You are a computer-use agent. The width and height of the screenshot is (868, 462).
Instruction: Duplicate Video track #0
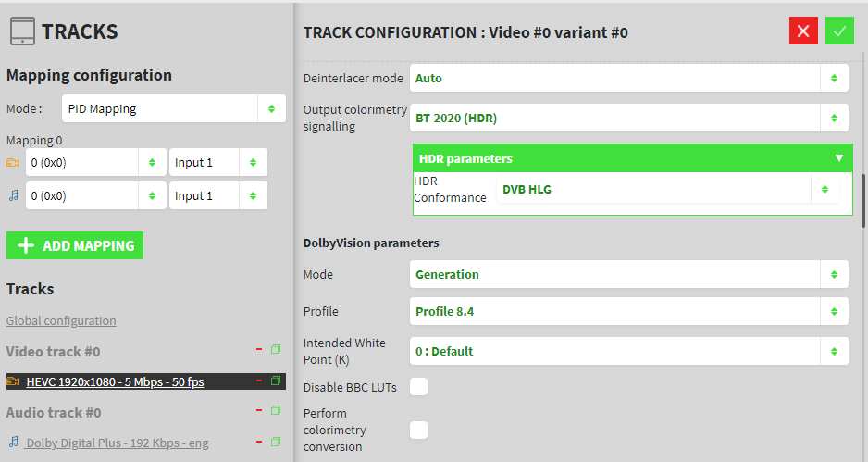[275, 350]
